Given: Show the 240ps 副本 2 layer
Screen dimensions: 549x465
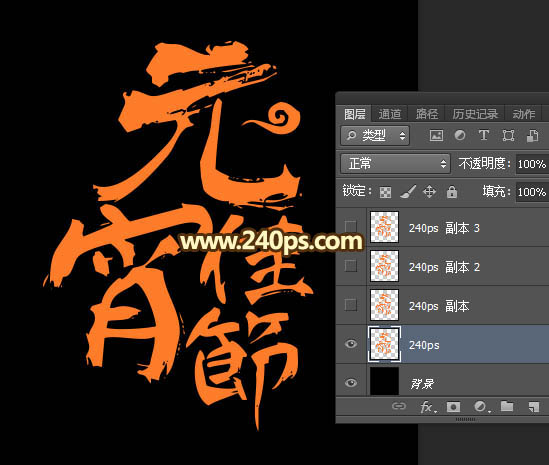Looking at the screenshot, I should pyautogui.click(x=351, y=266).
